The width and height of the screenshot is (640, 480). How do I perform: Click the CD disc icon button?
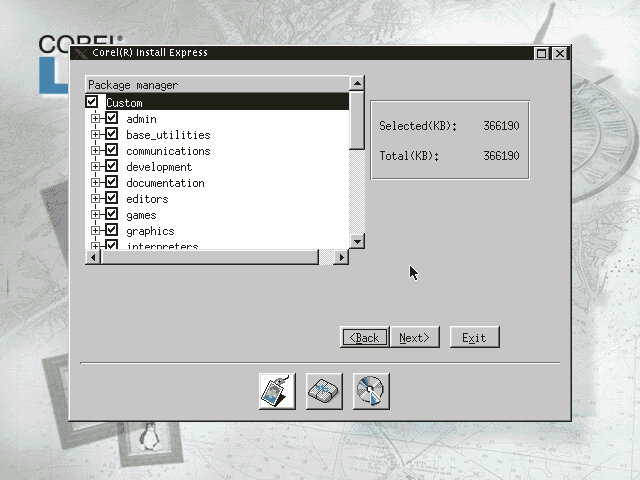pyautogui.click(x=370, y=391)
